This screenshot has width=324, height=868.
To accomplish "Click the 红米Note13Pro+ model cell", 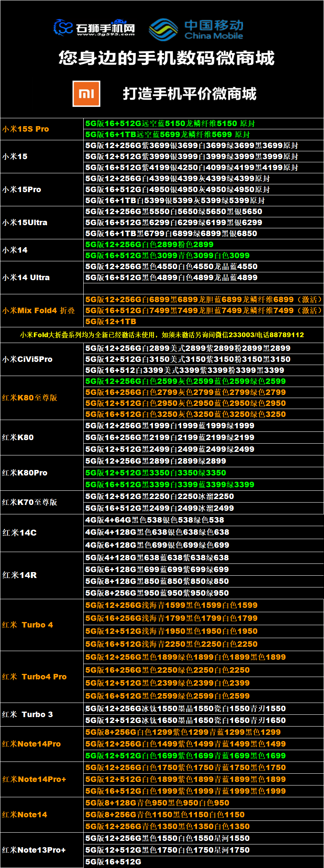I will (x=42, y=850).
